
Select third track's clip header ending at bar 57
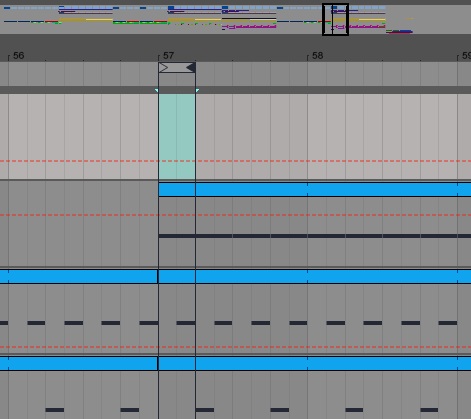point(79,277)
